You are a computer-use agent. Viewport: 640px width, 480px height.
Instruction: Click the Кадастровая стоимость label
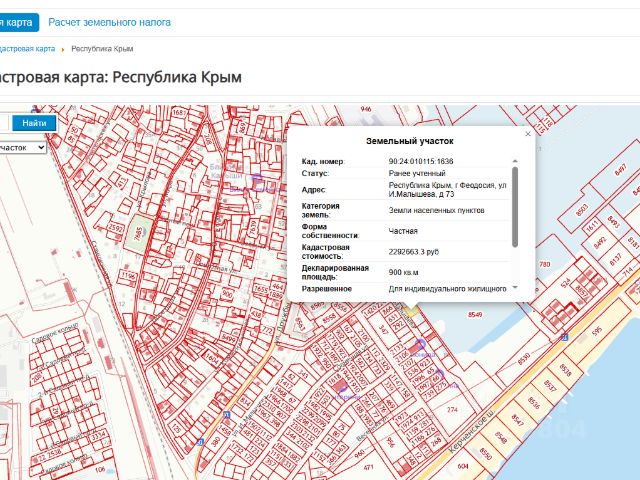pyautogui.click(x=325, y=252)
